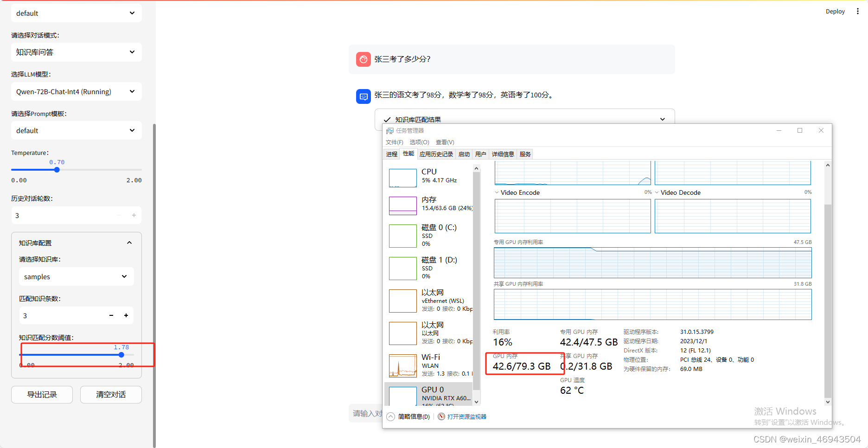
Task: Select the 内存 memory thumbnail graph
Action: (403, 206)
